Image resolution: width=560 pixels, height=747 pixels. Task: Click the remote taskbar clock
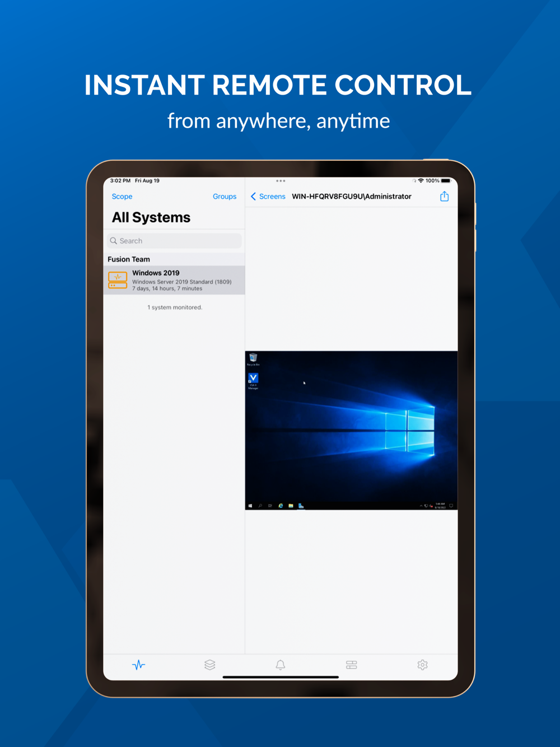tap(440, 506)
